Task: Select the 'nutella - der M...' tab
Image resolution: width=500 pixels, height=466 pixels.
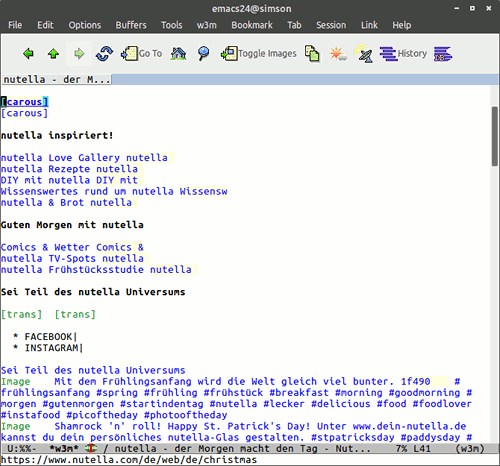Action: click(57, 80)
